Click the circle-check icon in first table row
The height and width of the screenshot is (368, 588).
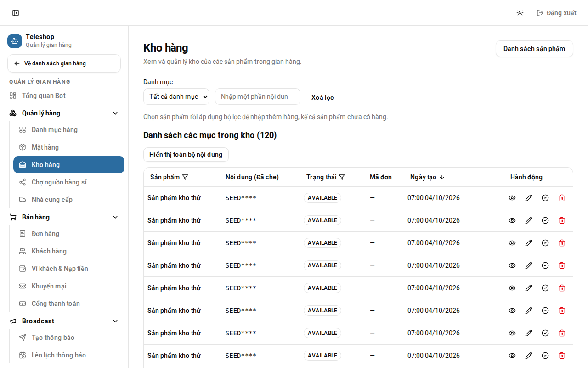click(x=545, y=198)
